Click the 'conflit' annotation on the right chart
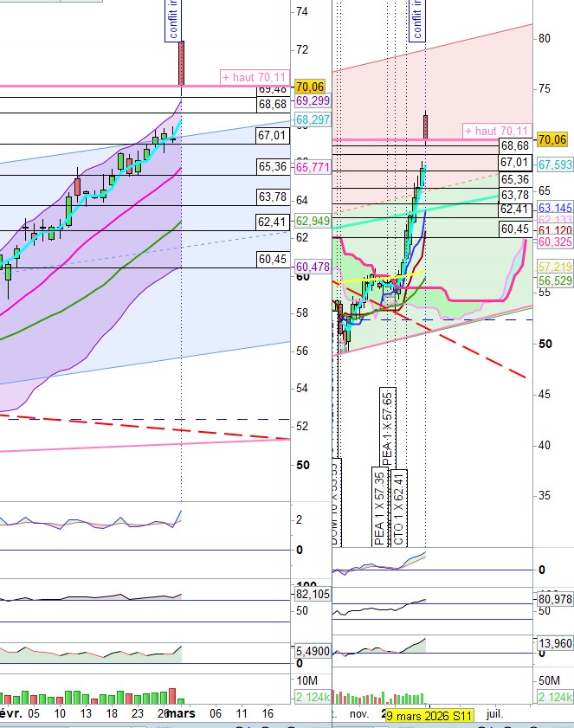Image resolution: width=574 pixels, height=728 pixels. (417, 21)
